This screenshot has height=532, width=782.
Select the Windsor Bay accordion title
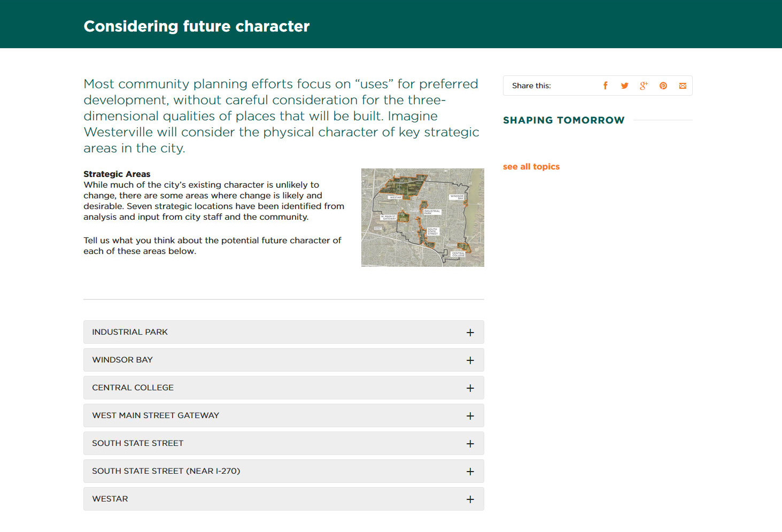[122, 360]
